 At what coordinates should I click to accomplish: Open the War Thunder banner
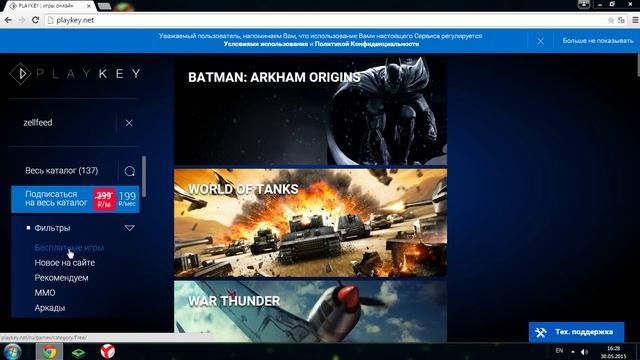[x=311, y=311]
